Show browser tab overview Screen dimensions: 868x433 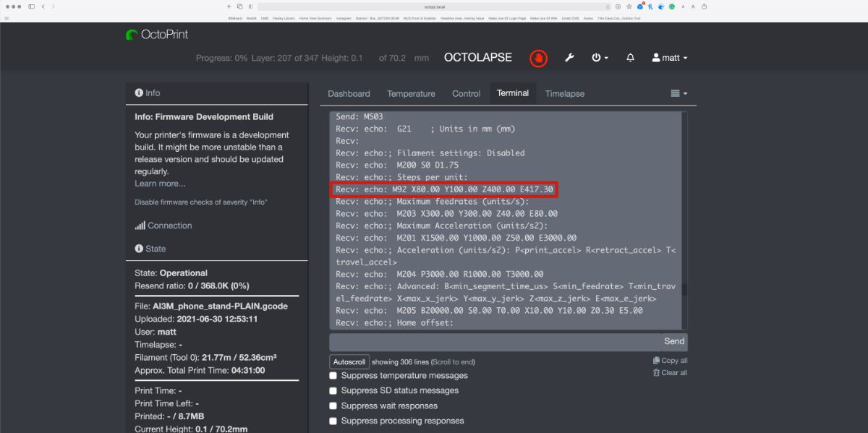click(239, 7)
